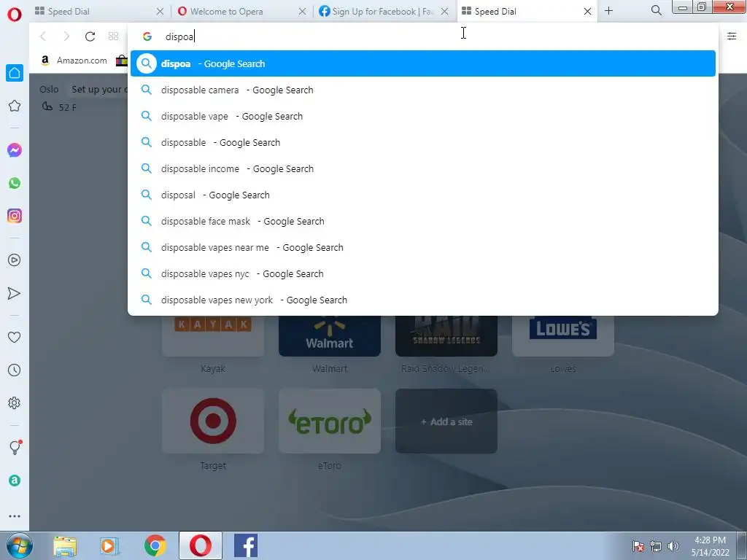Open the lightbulb tips icon
747x560 pixels.
click(15, 447)
